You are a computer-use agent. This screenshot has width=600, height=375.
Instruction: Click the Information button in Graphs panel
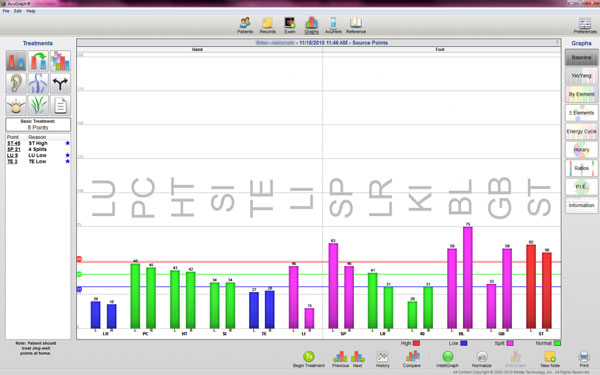pyautogui.click(x=581, y=205)
